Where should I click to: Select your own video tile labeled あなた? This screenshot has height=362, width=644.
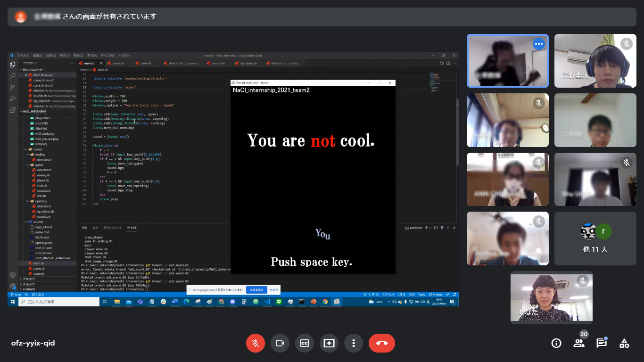[551, 297]
